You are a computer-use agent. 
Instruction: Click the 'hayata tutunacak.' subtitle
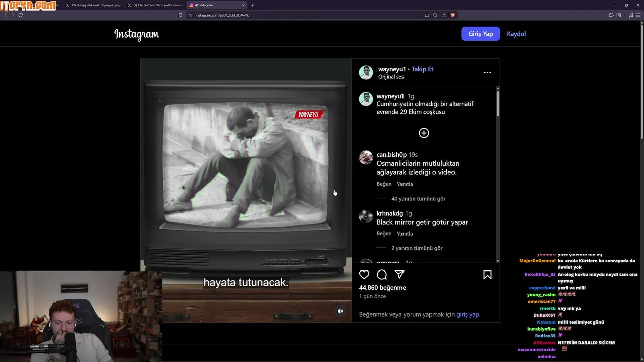(x=246, y=283)
